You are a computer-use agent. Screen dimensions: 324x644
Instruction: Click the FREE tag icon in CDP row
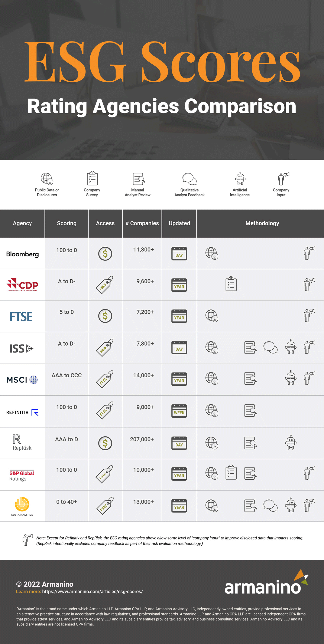point(105,285)
